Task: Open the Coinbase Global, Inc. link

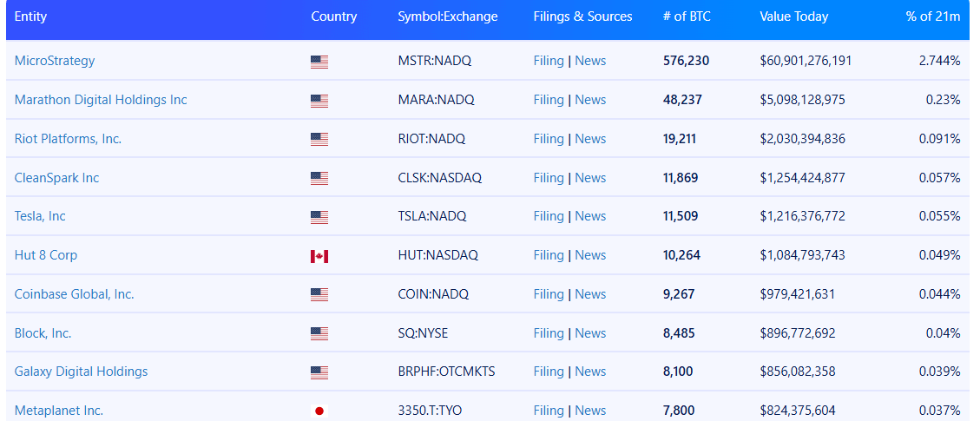Action: pyautogui.click(x=75, y=293)
